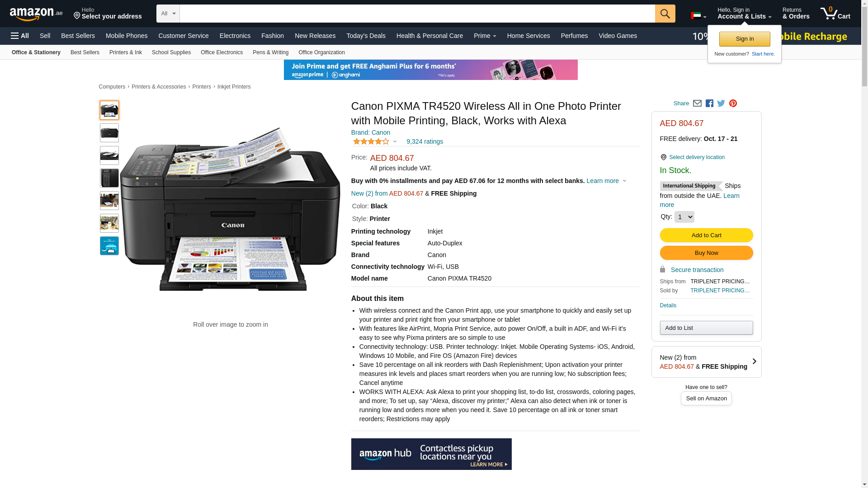Viewport: 868px width, 488px height.
Task: Add the printer to cart
Action: [x=706, y=235]
